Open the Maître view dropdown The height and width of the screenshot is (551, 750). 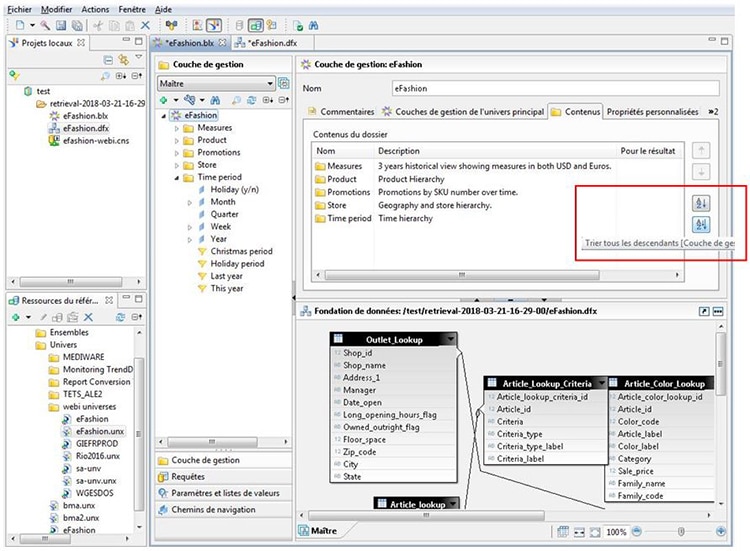click(216, 84)
